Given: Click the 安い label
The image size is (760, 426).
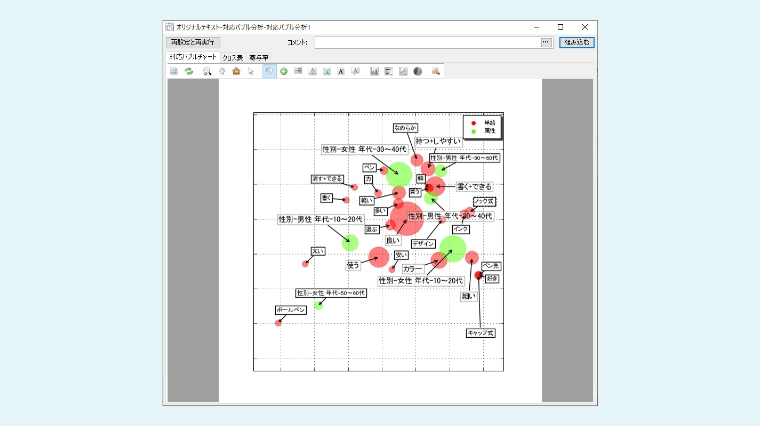Looking at the screenshot, I should (x=401, y=255).
